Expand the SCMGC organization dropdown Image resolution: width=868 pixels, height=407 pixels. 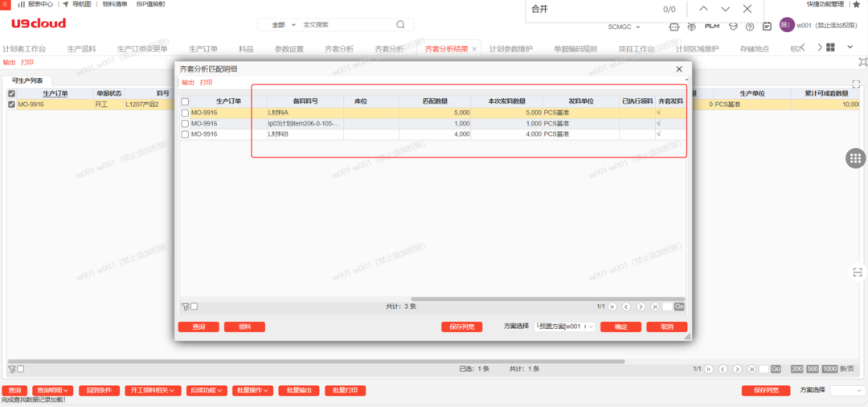(x=624, y=27)
